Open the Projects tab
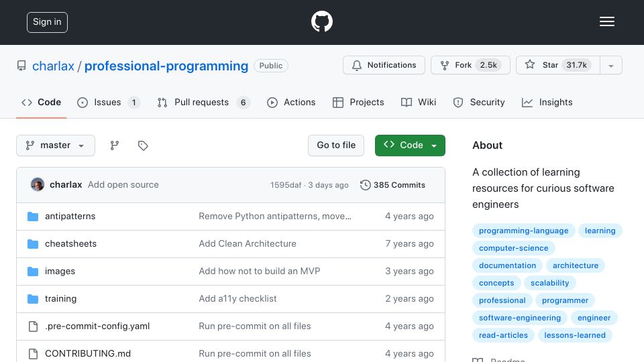This screenshot has height=362, width=644. pos(358,102)
